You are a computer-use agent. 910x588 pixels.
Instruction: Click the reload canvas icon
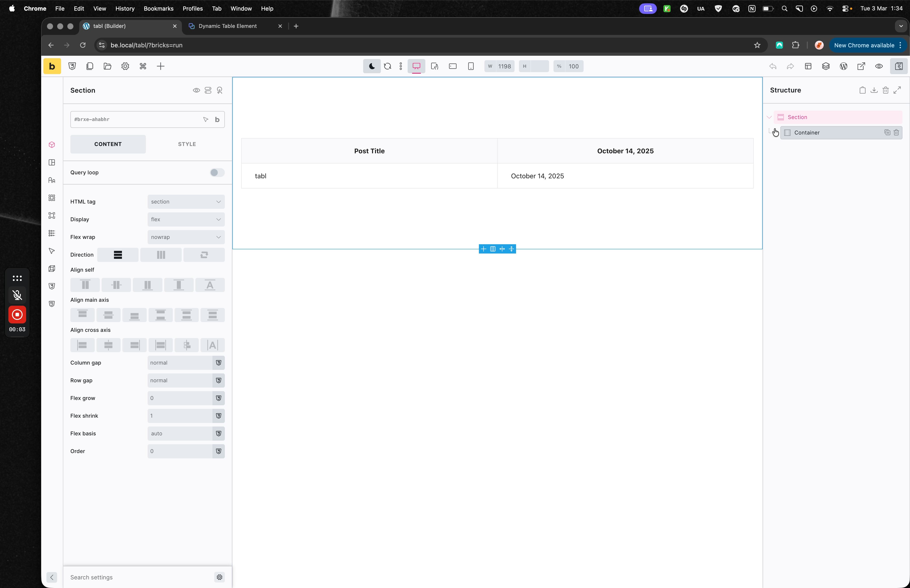click(387, 66)
